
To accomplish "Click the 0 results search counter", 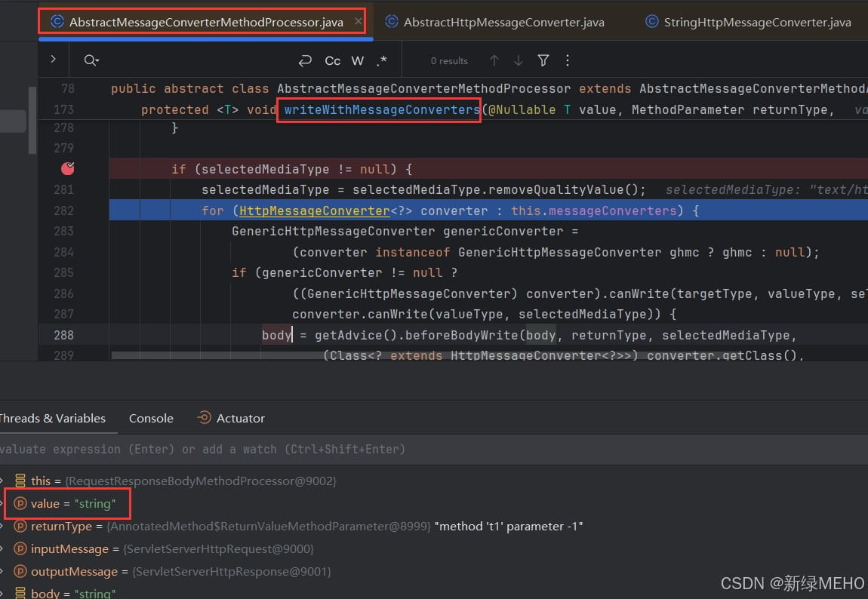I will tap(449, 61).
